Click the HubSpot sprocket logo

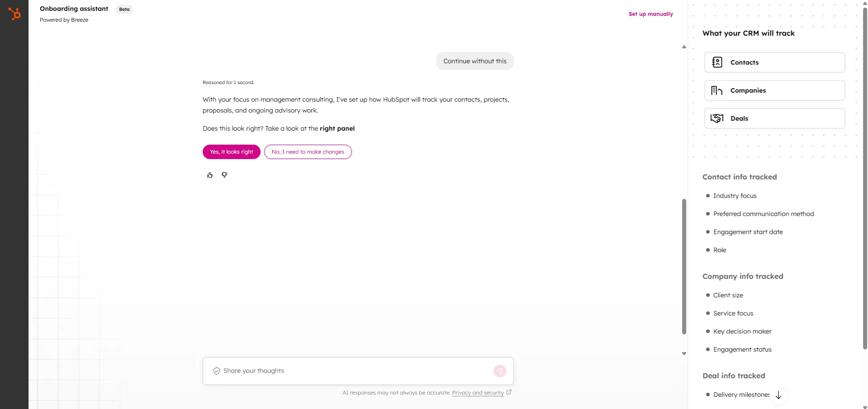pos(15,14)
